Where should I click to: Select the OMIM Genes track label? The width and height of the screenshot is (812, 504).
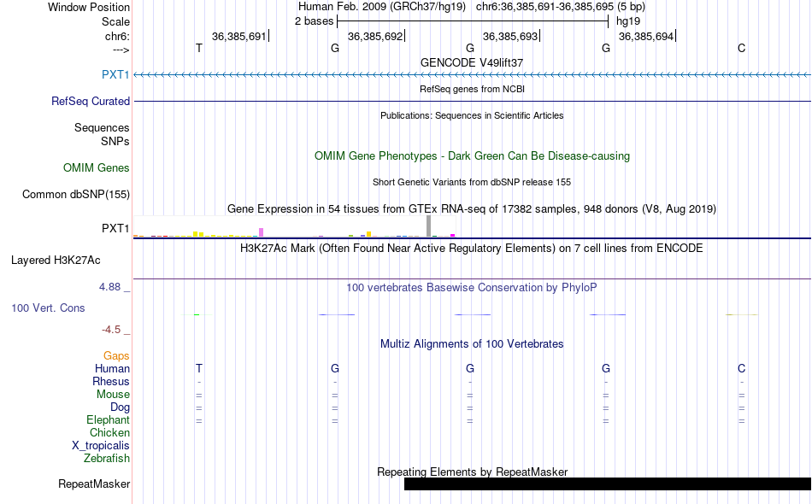(97, 167)
